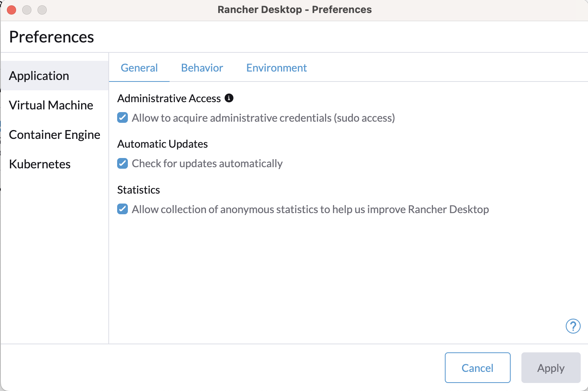Screen dimensions: 588x391
Task: Uncheck Check for updates automatically
Action: 122,163
